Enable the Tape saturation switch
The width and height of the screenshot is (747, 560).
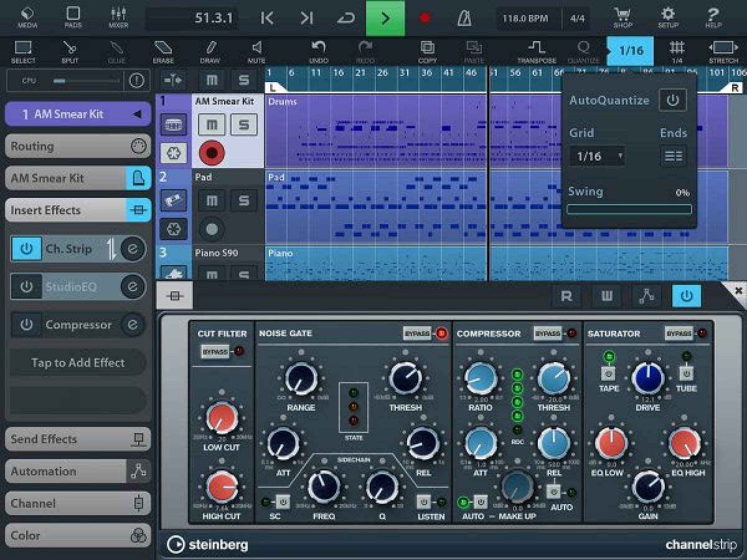point(609,374)
